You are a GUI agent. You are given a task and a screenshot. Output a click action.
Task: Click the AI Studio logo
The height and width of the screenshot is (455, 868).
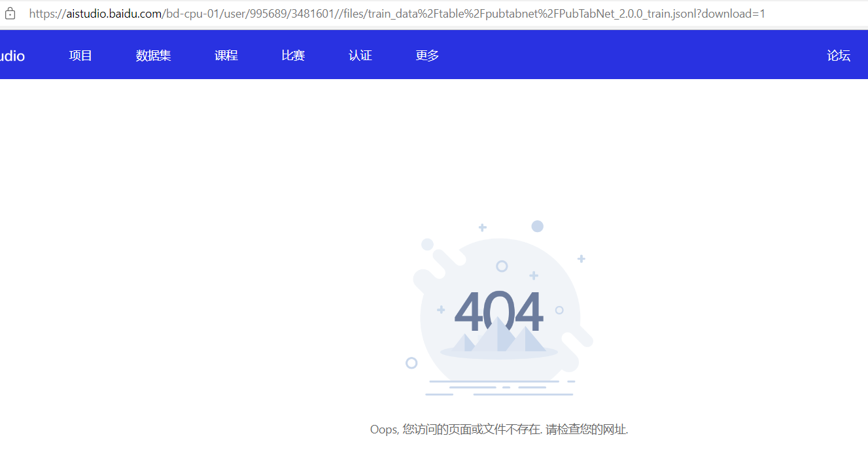coord(13,55)
